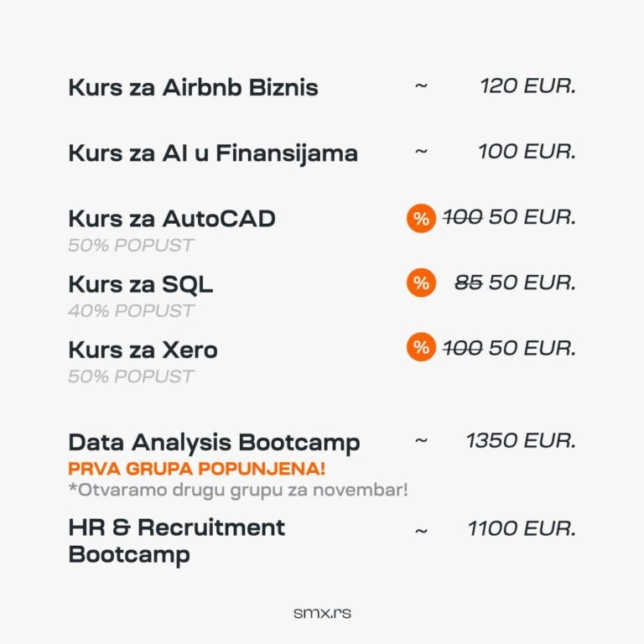Open the Kurs za AutoCAD course
Viewport: 644px width, 644px height.
pos(172,219)
